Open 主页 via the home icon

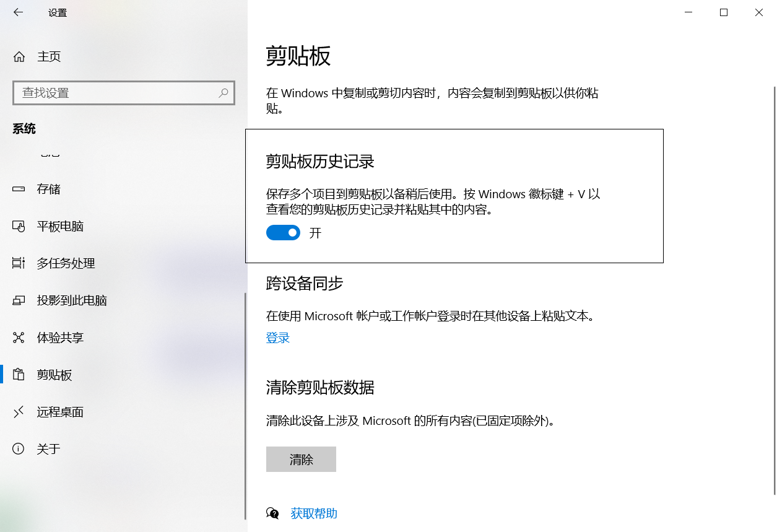tap(19, 56)
